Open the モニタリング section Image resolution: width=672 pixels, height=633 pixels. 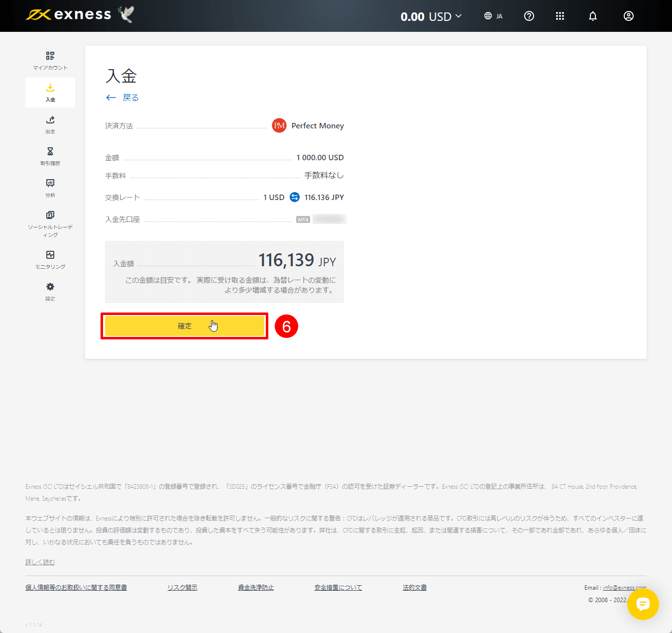tap(50, 259)
